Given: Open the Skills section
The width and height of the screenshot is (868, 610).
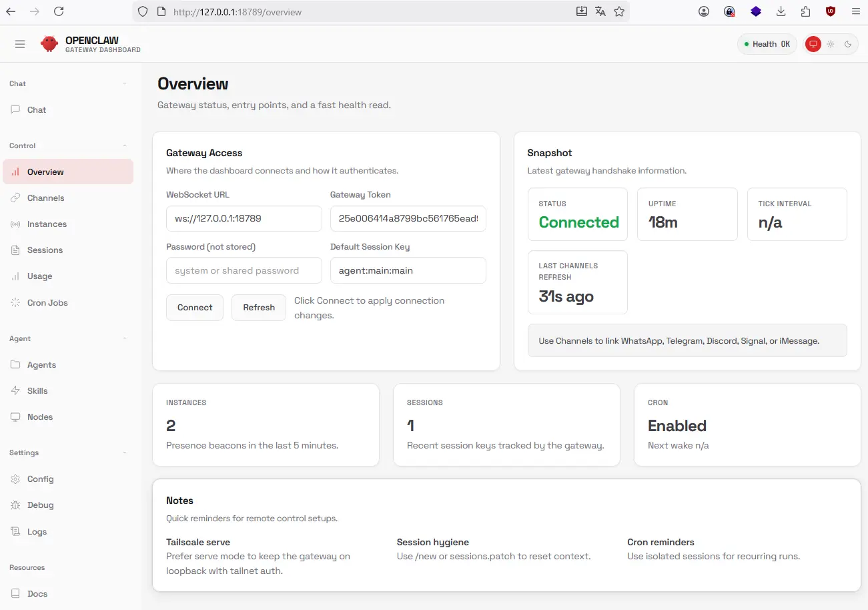Looking at the screenshot, I should coord(37,391).
